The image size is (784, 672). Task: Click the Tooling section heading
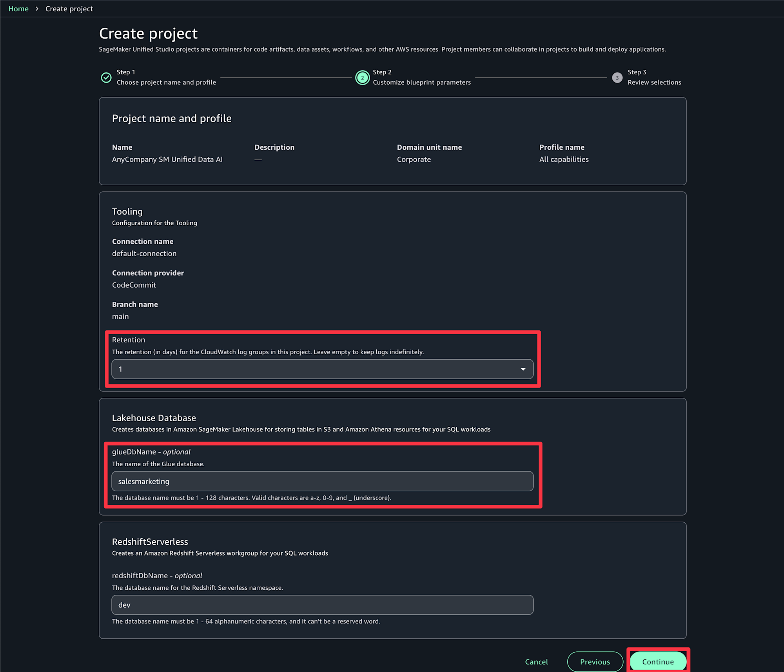[x=127, y=212]
